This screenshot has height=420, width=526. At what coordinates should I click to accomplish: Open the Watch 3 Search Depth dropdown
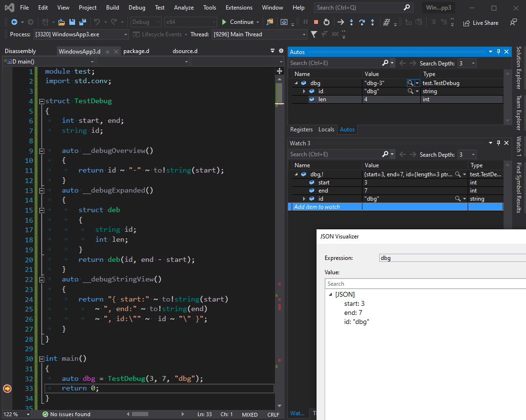[x=473, y=154]
